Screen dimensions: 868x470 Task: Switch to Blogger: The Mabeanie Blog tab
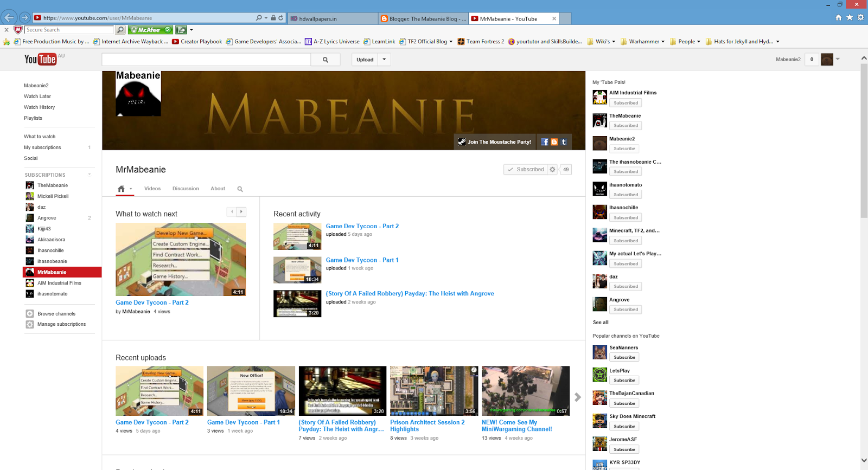423,18
